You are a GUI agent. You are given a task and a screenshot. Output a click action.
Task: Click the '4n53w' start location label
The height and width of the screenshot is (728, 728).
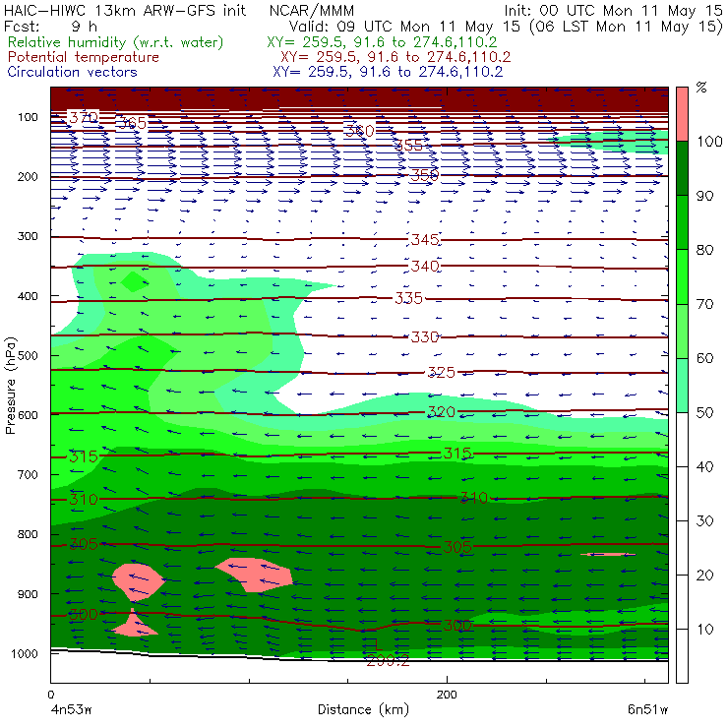(70, 709)
